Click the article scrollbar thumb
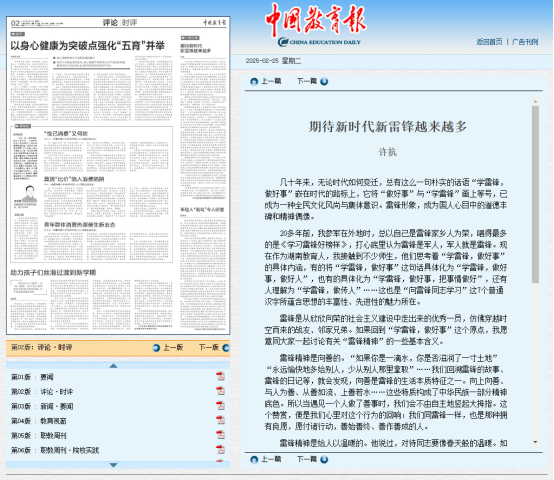This screenshot has width=554, height=480. click(x=535, y=194)
